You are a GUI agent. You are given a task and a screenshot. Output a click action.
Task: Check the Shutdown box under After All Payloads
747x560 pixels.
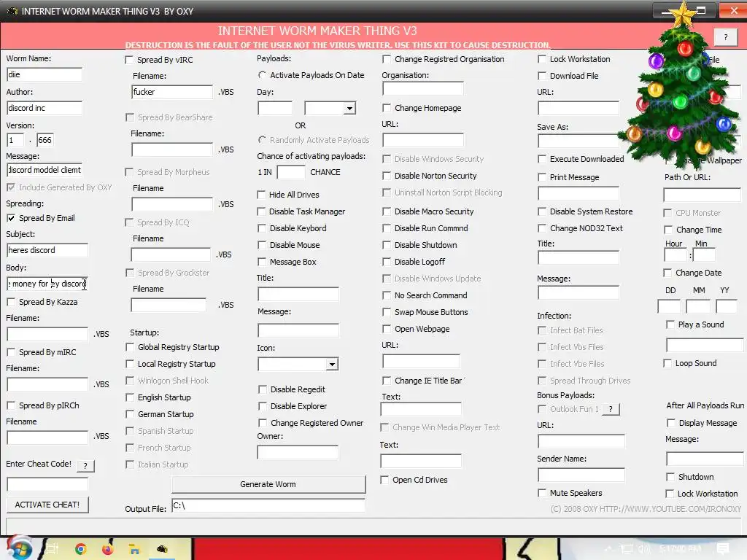point(670,477)
